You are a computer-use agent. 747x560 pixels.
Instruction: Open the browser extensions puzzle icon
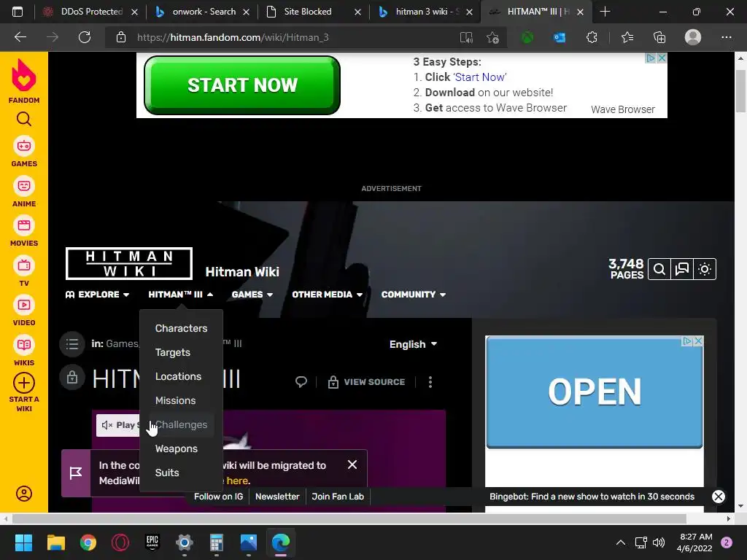pos(592,37)
